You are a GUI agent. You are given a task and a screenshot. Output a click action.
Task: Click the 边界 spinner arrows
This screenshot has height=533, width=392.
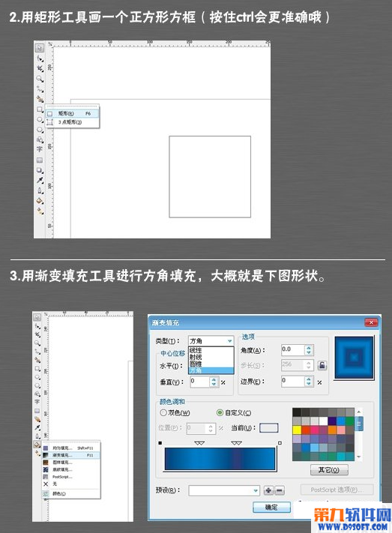(308, 382)
